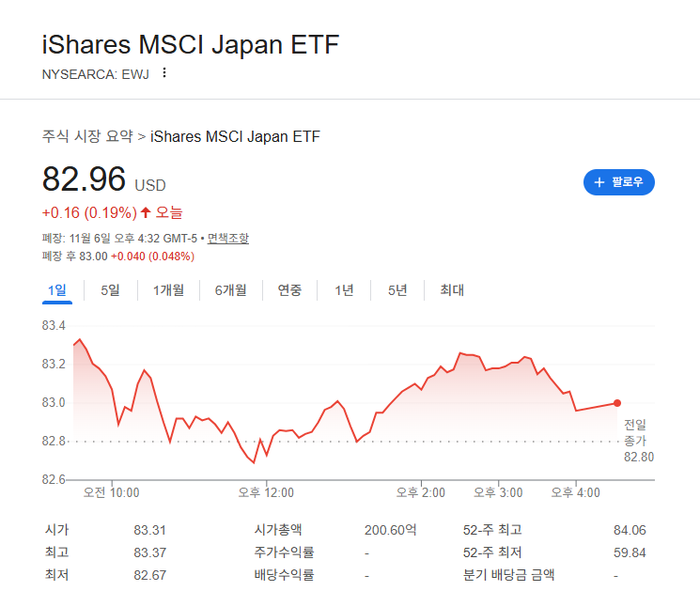Screen dimensions: 700x591
Task: Switch chart to 1개월 range
Action: point(169,290)
